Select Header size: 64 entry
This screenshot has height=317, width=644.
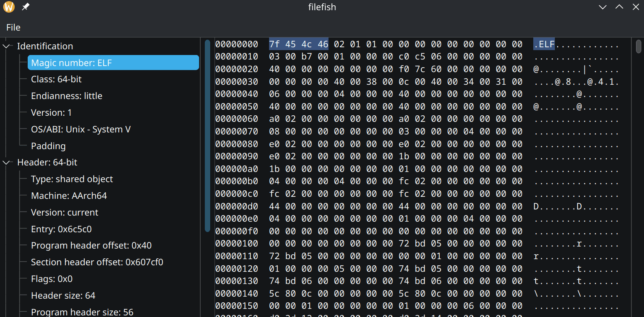(x=63, y=295)
